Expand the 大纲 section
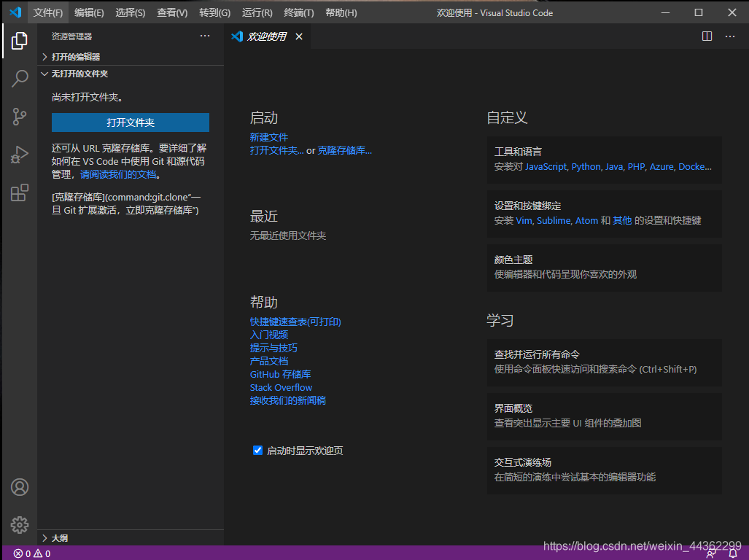Viewport: 749px width, 560px height. [x=131, y=538]
